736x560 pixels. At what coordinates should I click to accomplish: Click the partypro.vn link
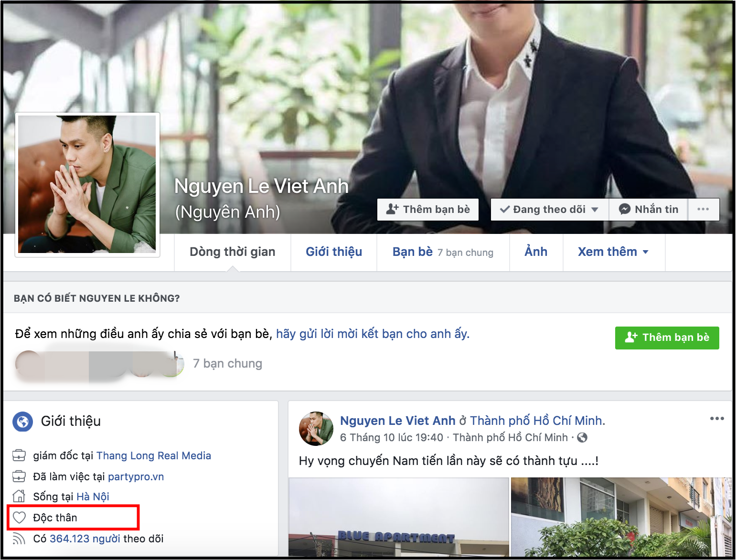click(x=136, y=476)
